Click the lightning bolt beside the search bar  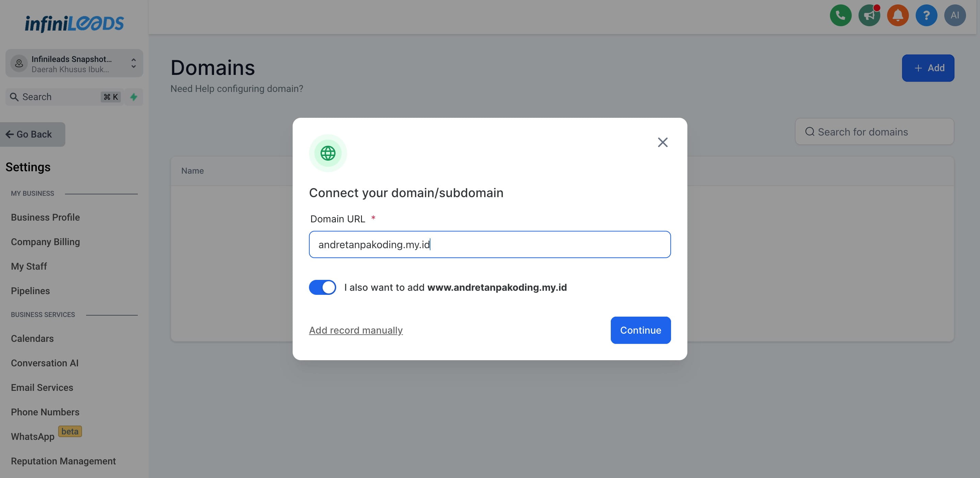(133, 97)
